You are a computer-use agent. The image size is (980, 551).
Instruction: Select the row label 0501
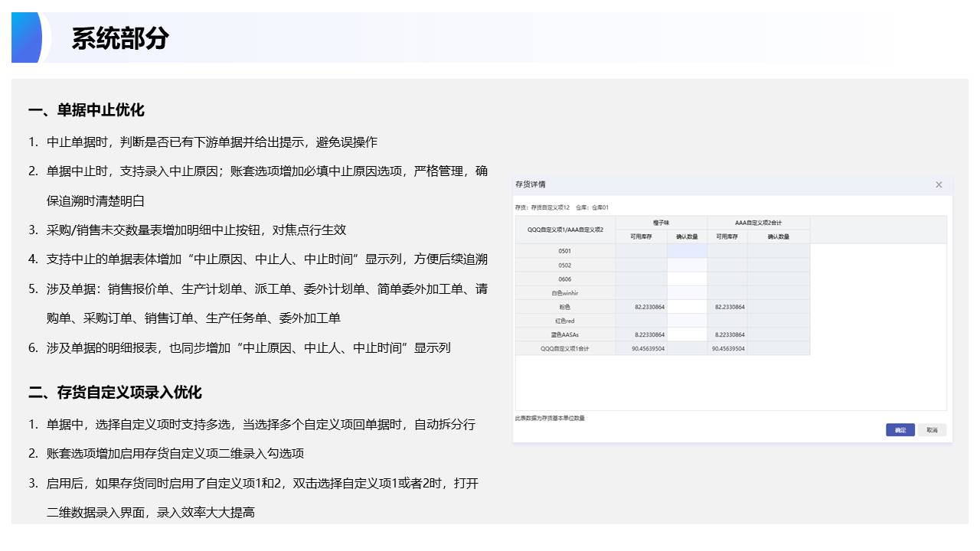click(565, 251)
